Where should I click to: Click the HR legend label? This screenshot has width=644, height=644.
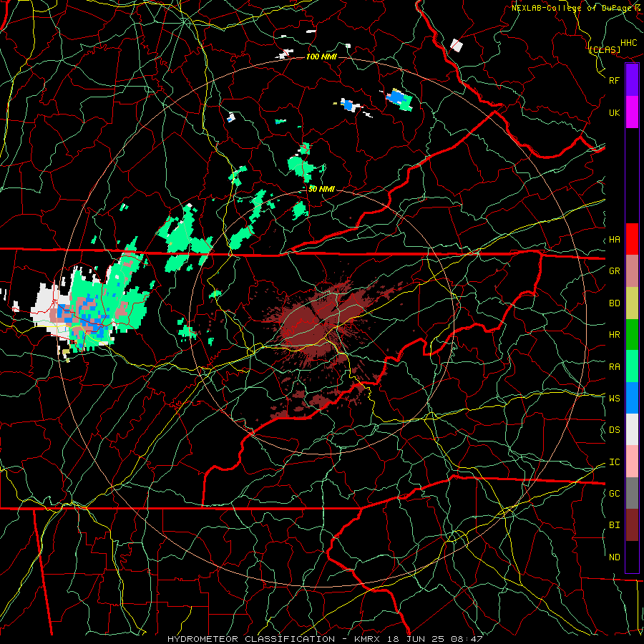614,335
